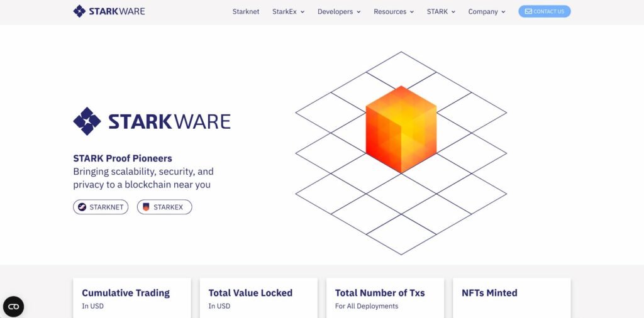The height and width of the screenshot is (318, 644).
Task: Open the Resources dropdown menu
Action: pos(394,12)
